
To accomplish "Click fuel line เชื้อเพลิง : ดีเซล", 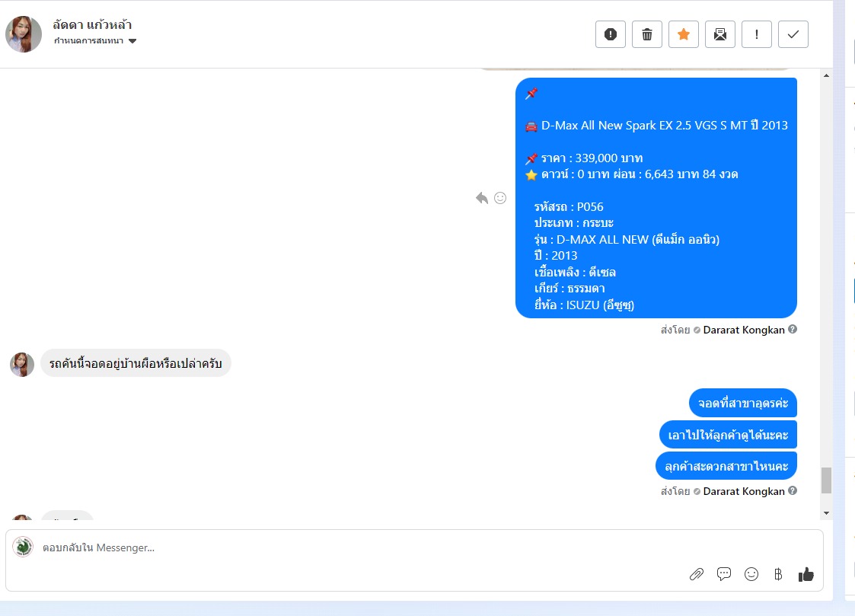I will [x=575, y=272].
